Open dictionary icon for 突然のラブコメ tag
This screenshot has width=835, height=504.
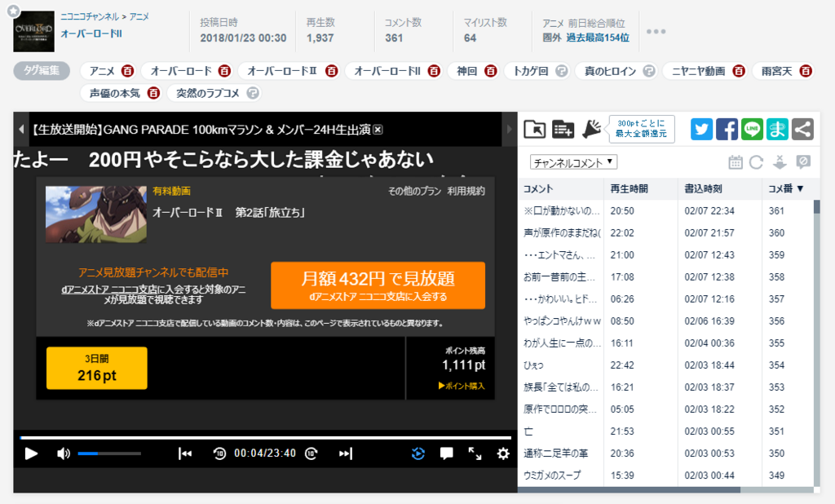253,93
